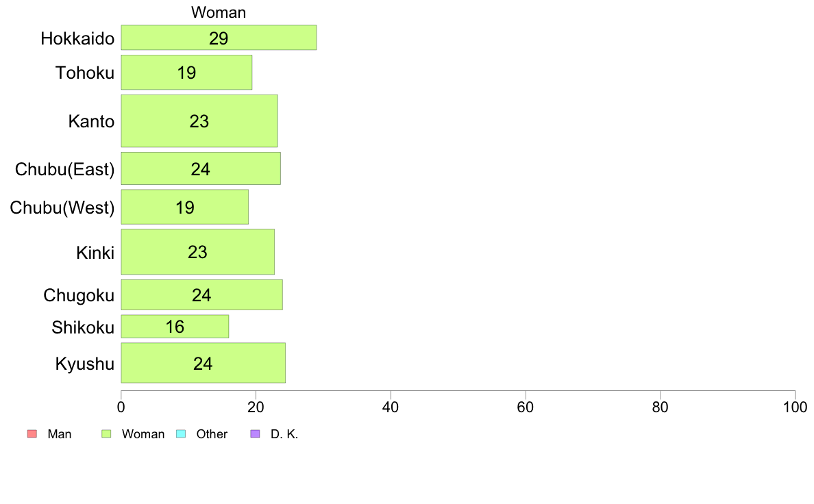Click the Hokkaido axis label

[x=77, y=38]
